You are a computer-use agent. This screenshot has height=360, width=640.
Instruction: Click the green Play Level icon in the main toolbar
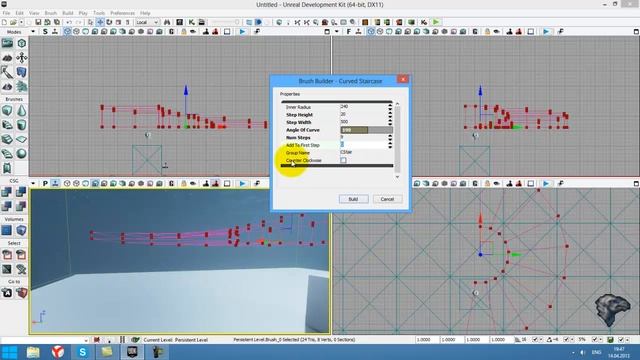[x=436, y=22]
